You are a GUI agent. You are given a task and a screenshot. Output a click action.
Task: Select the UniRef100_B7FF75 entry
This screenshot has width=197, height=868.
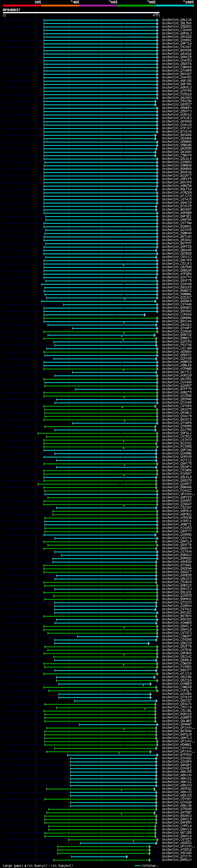click(177, 389)
